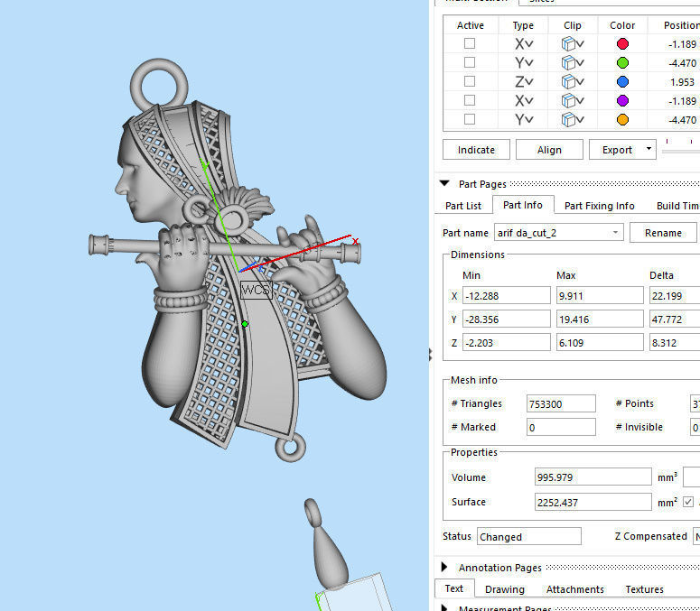Click the green point on the model
Viewport: 700px width, 611px height.
tap(245, 324)
